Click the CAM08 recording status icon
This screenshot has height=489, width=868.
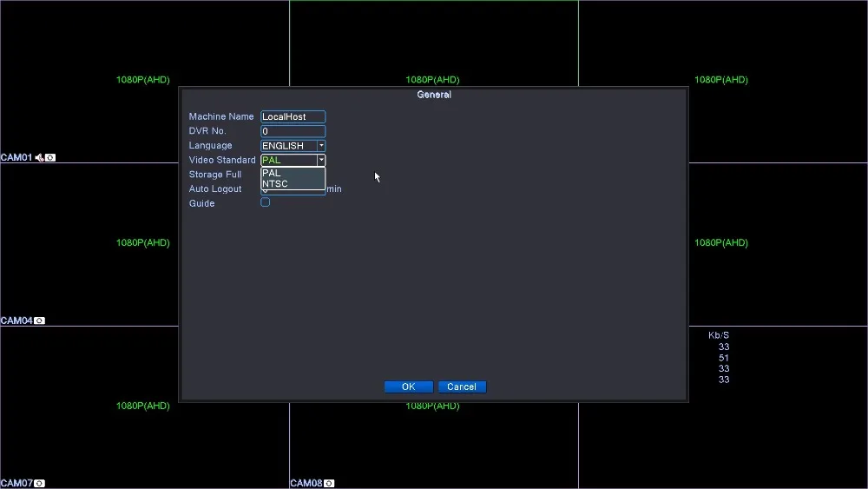pyautogui.click(x=329, y=484)
